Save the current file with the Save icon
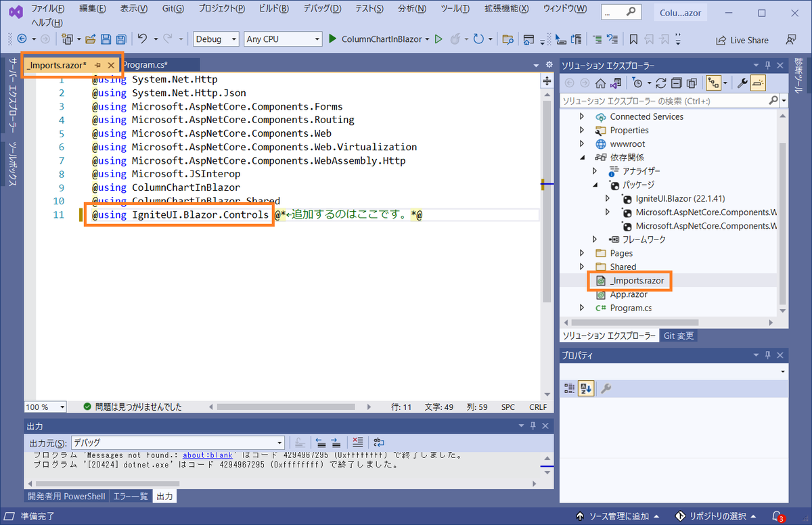The image size is (812, 525). click(106, 39)
